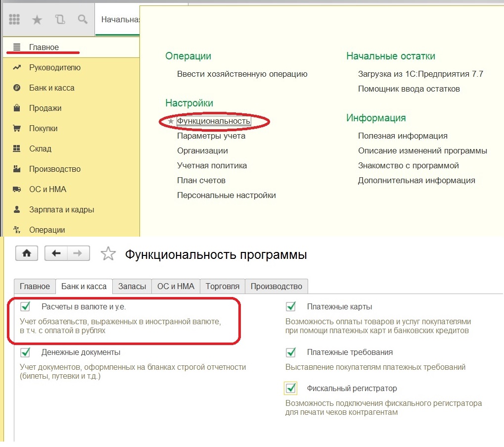The height and width of the screenshot is (447, 504).
Task: Open Параметры учета link
Action: coord(211,136)
